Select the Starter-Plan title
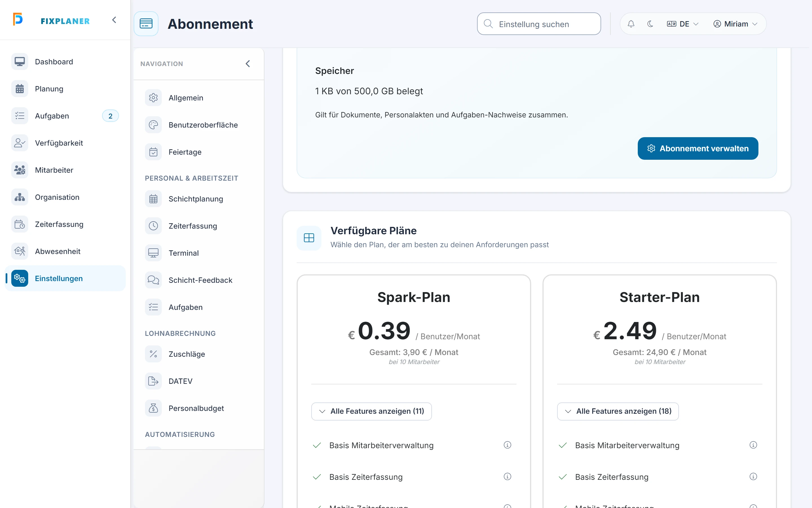The height and width of the screenshot is (508, 812). pos(660,297)
